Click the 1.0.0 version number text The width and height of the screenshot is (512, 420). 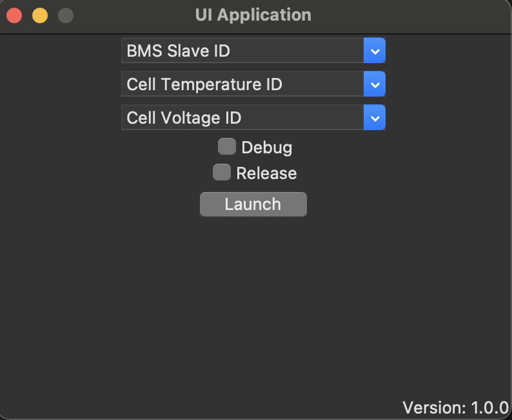489,407
